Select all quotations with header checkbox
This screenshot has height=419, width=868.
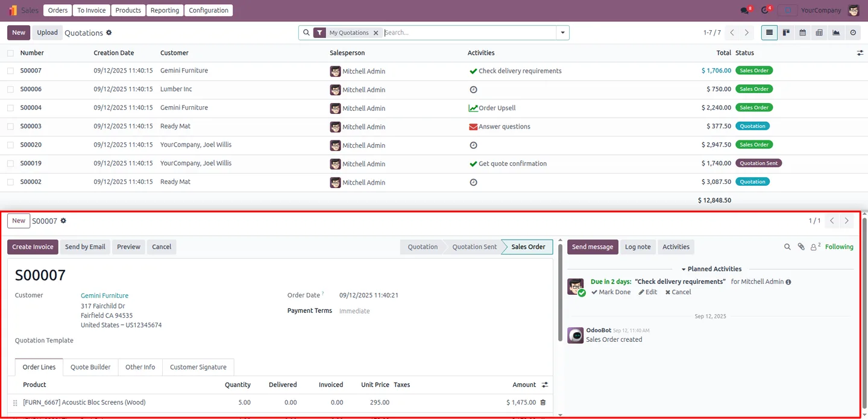[x=10, y=53]
